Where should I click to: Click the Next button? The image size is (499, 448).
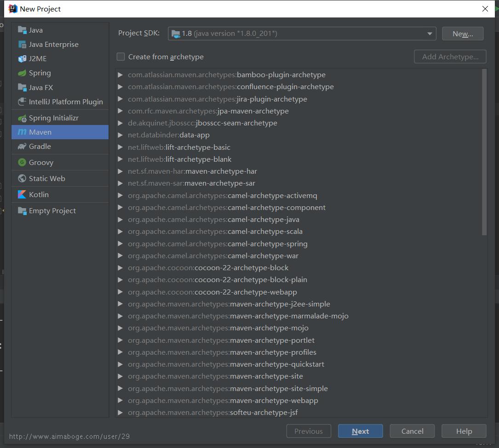tap(360, 431)
